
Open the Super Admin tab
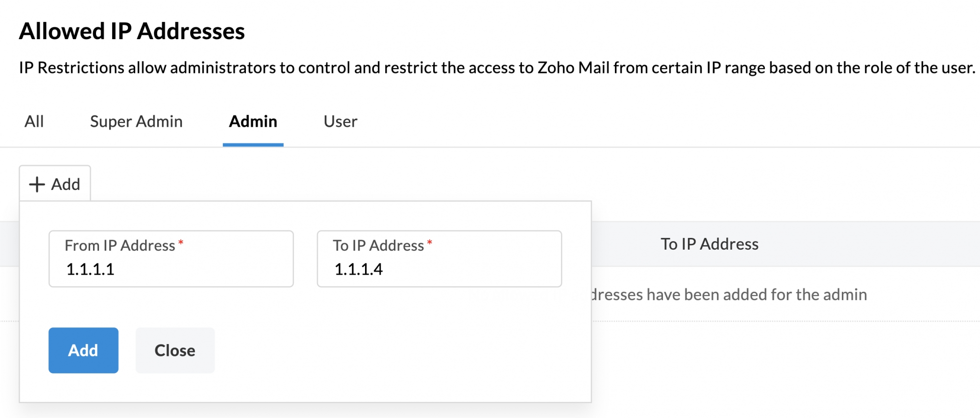136,121
